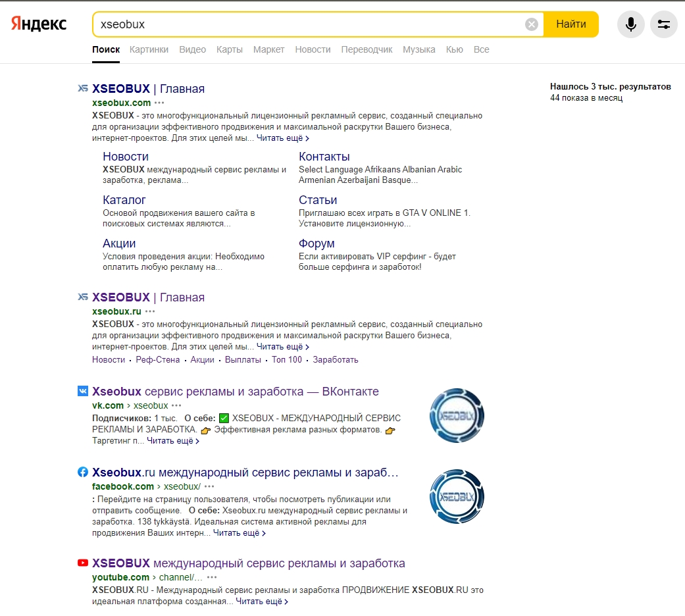This screenshot has height=616, width=685.
Task: Open the 'XSEOBUX | Главная' xseobux.ru result title
Action: pyautogui.click(x=148, y=297)
